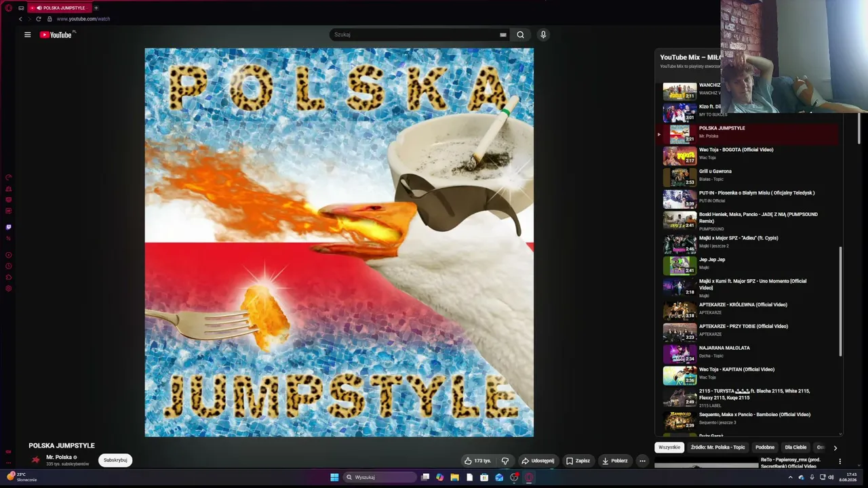
Task: Start voice search with the microphone
Action: point(542,35)
